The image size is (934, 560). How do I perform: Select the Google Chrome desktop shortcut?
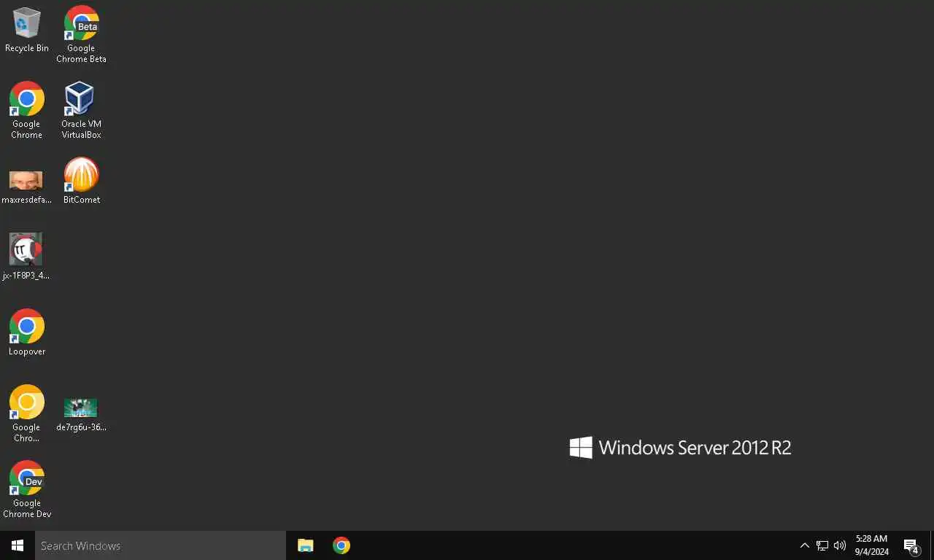pyautogui.click(x=27, y=110)
